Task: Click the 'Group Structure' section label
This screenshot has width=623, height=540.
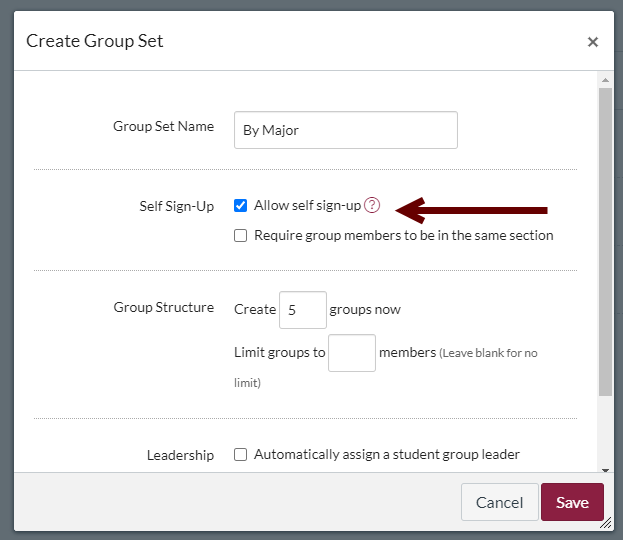Action: point(164,307)
